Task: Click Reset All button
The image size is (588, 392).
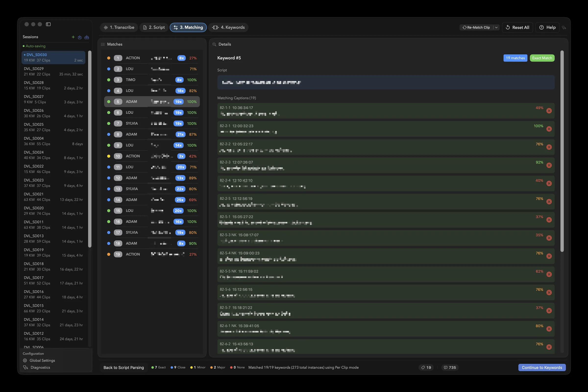Action: pos(517,27)
